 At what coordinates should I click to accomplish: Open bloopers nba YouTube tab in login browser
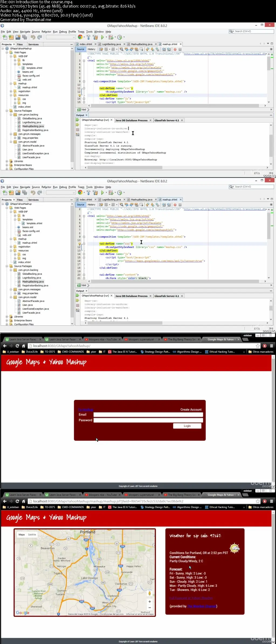point(103,339)
